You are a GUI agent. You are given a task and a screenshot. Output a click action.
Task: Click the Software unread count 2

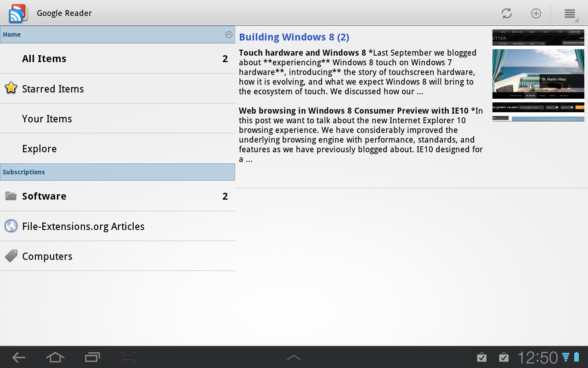coord(225,196)
